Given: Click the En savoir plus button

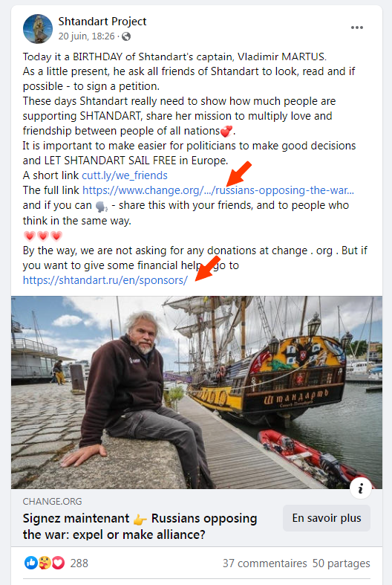Looking at the screenshot, I should 327,518.
